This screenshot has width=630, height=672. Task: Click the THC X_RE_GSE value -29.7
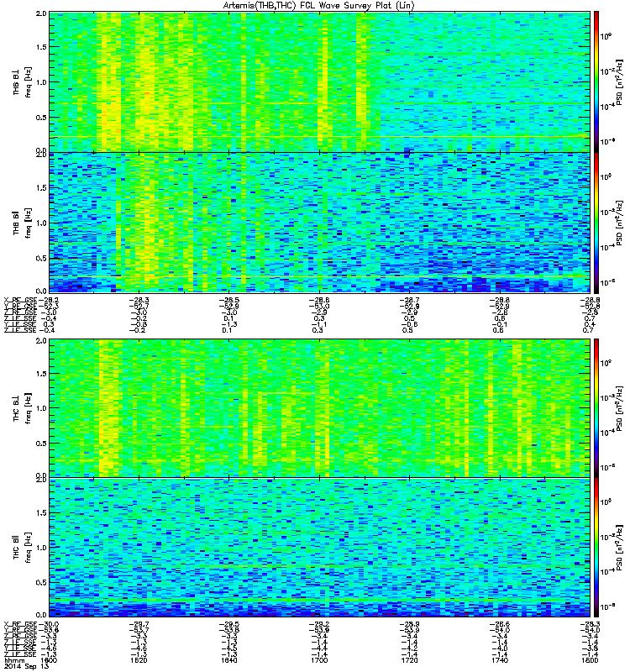(139, 624)
